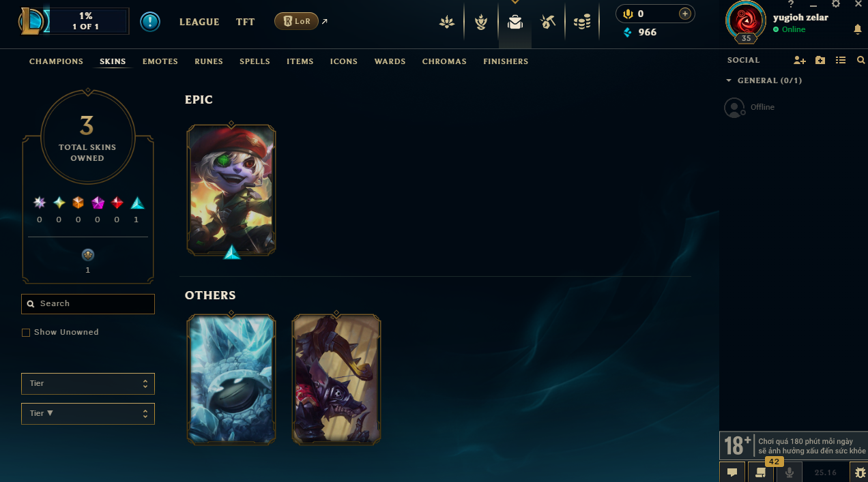
Task: Click the alert exclamation icon near League
Action: point(150,22)
